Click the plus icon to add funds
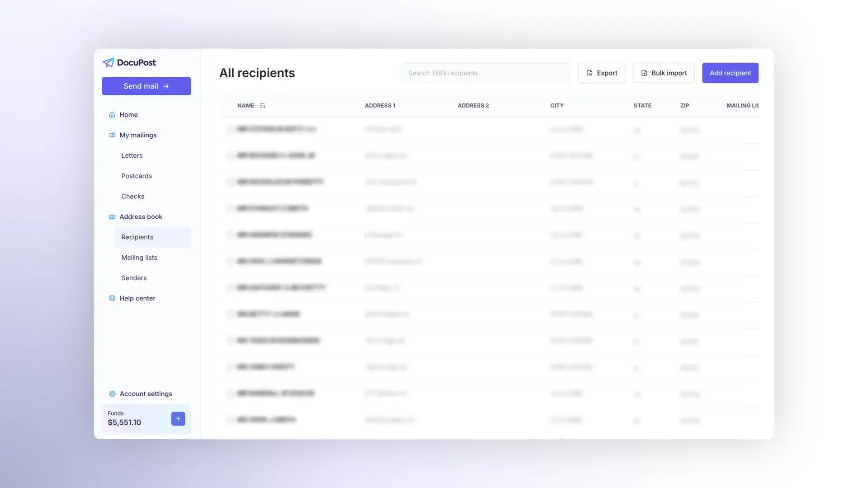868x488 pixels. (x=178, y=419)
